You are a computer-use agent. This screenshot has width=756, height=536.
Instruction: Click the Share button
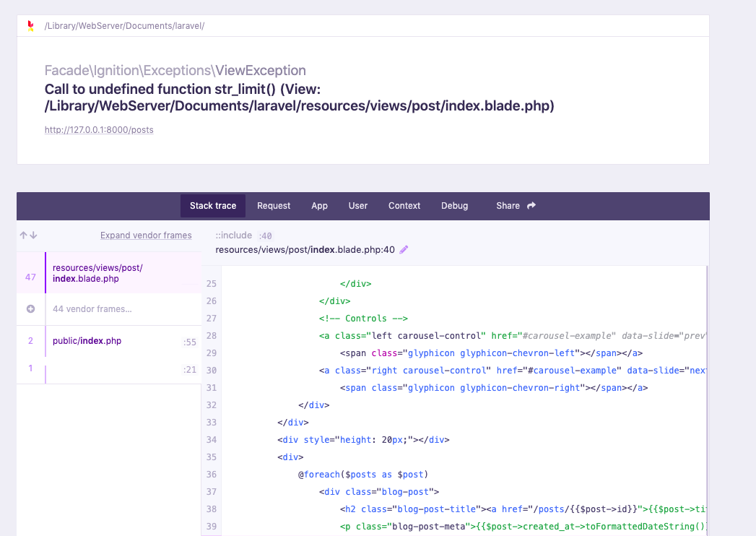click(x=516, y=206)
